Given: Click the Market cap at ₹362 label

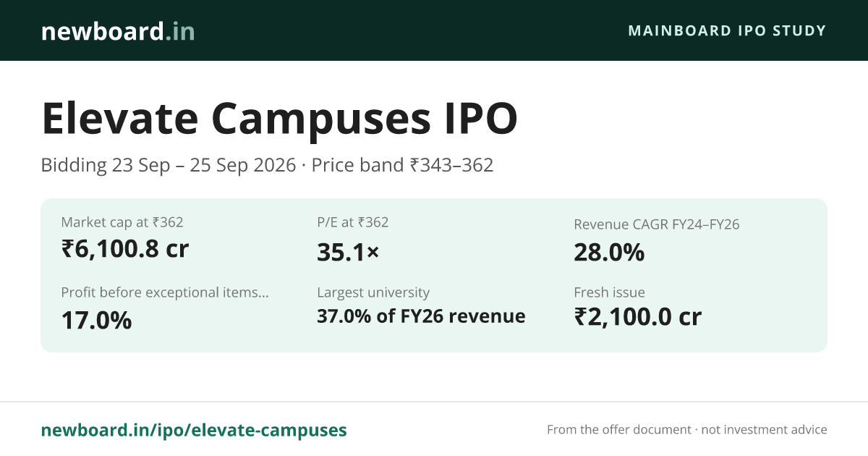Looking at the screenshot, I should point(122,222).
